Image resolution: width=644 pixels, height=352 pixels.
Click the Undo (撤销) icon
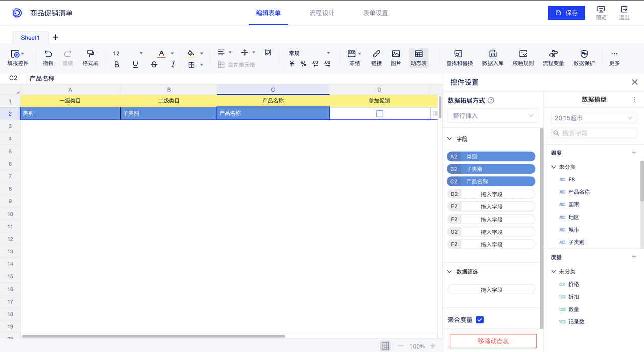click(x=48, y=54)
